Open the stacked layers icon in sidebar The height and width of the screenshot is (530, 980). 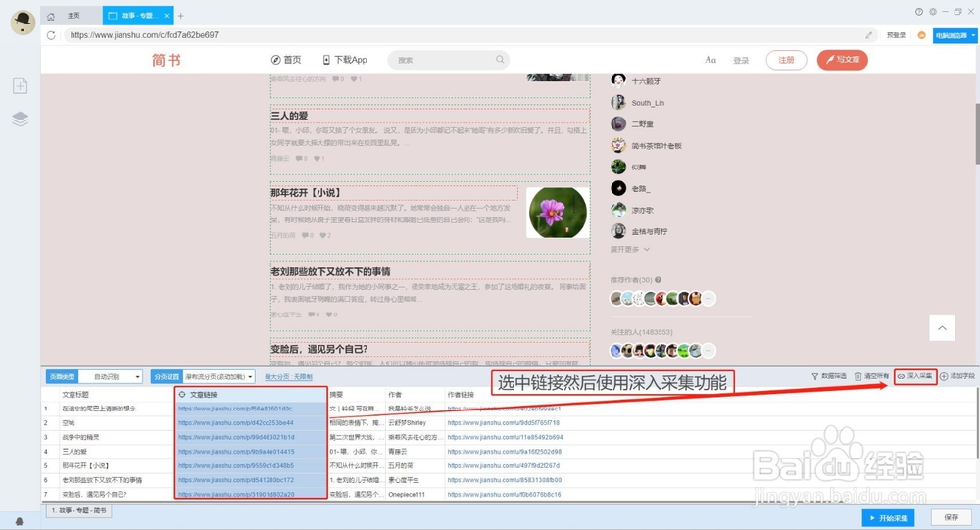click(20, 119)
